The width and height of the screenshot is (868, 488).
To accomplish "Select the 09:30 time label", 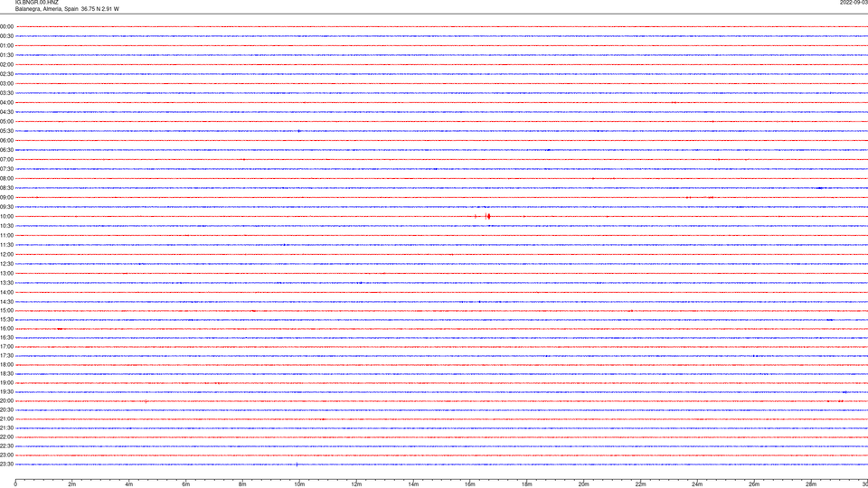I will click(x=6, y=207).
